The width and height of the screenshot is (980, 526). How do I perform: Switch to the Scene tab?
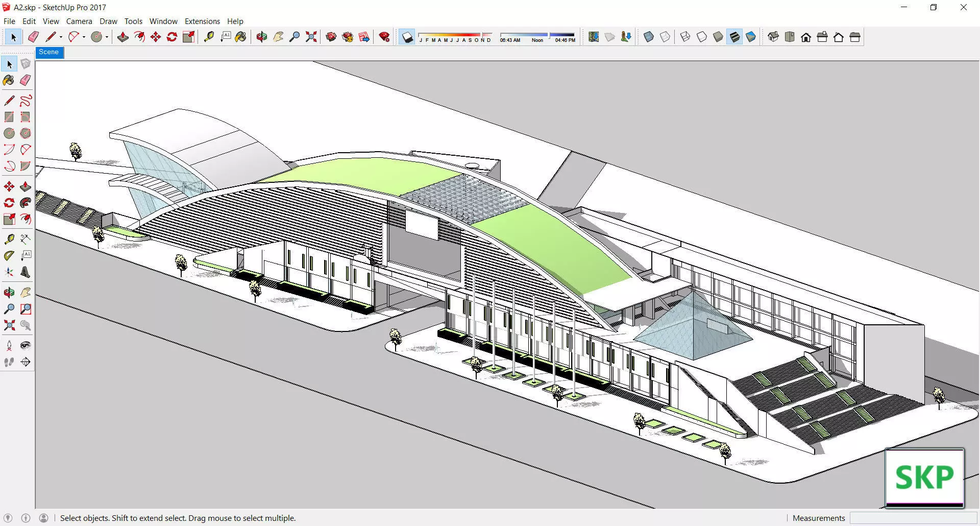click(x=49, y=52)
